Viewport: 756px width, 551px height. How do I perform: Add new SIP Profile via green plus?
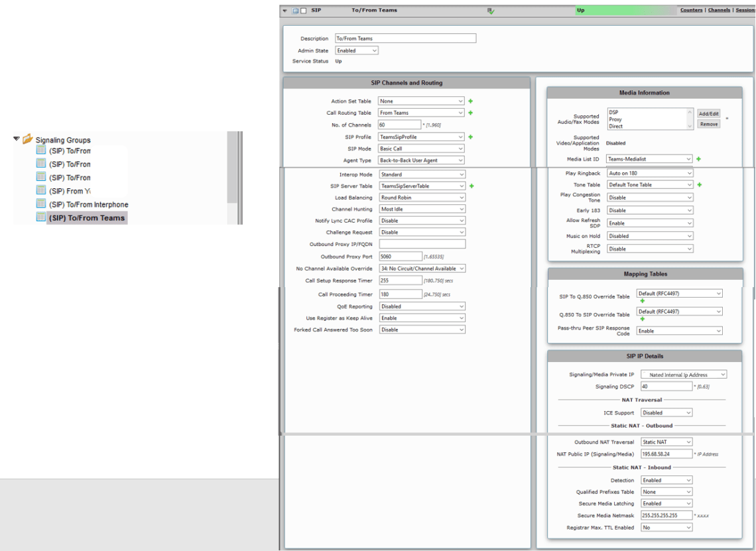(x=471, y=137)
